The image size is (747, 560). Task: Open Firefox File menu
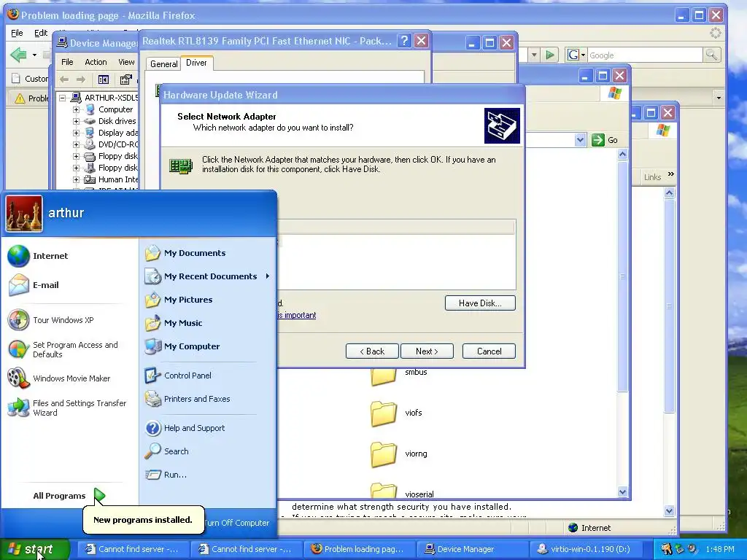point(17,33)
